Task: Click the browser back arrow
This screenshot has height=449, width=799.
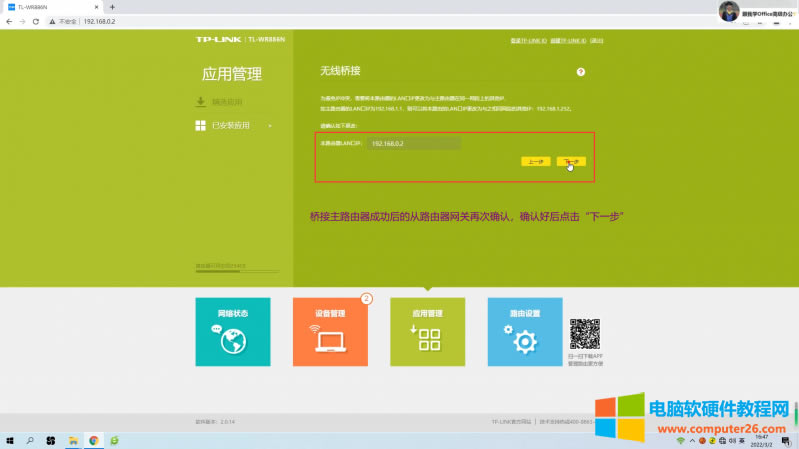Action: click(8, 20)
